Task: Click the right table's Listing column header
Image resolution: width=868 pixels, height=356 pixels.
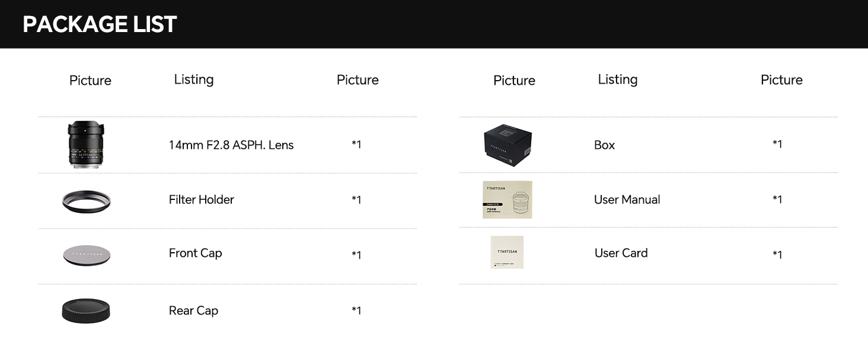Action: [x=618, y=80]
